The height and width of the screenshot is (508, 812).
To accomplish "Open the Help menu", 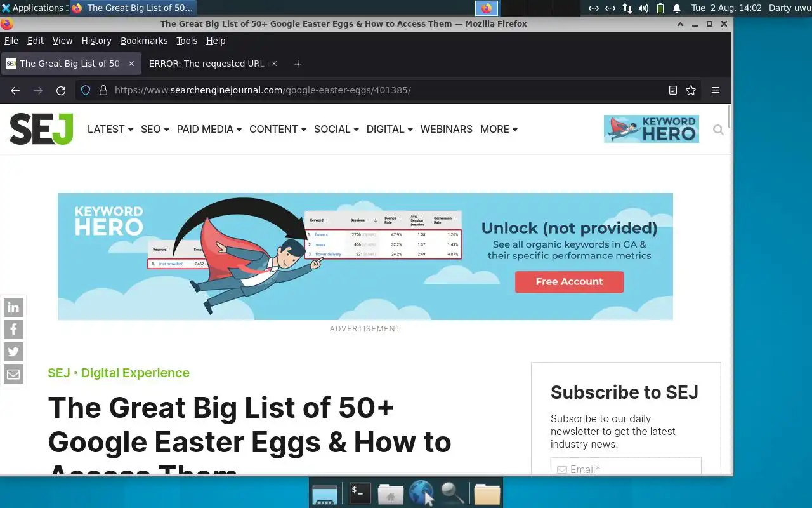I will pos(216,41).
